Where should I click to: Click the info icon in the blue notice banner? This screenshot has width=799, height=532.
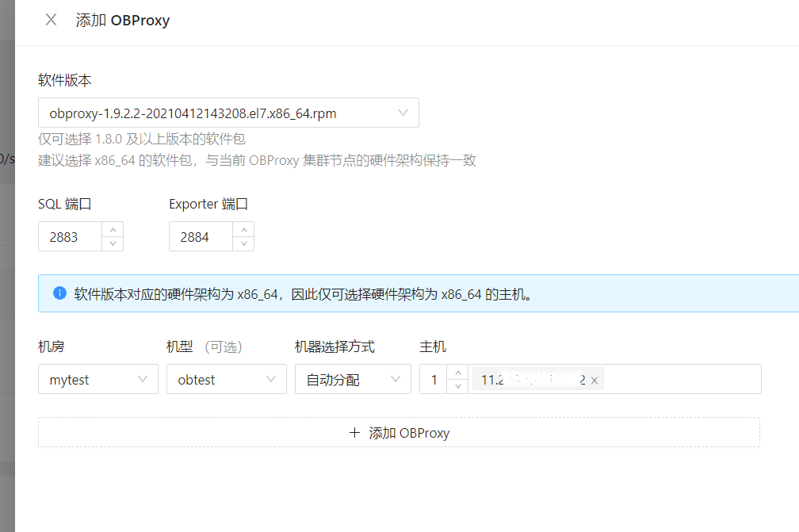(x=59, y=293)
